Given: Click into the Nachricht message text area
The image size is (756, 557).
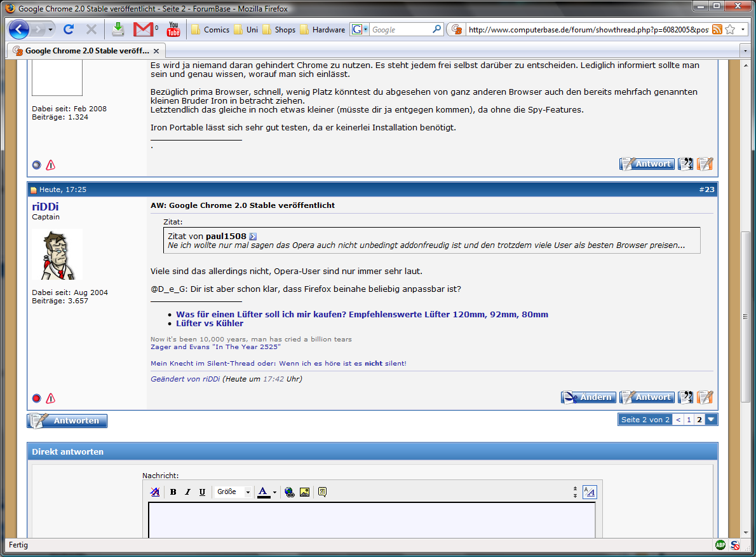Looking at the screenshot, I should [x=372, y=520].
